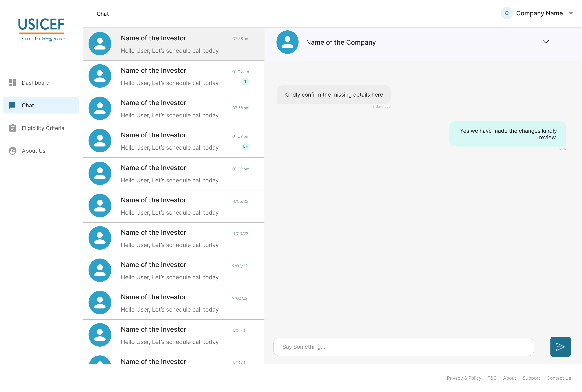
Task: Open the Privacy & Policy footer link
Action: point(464,378)
